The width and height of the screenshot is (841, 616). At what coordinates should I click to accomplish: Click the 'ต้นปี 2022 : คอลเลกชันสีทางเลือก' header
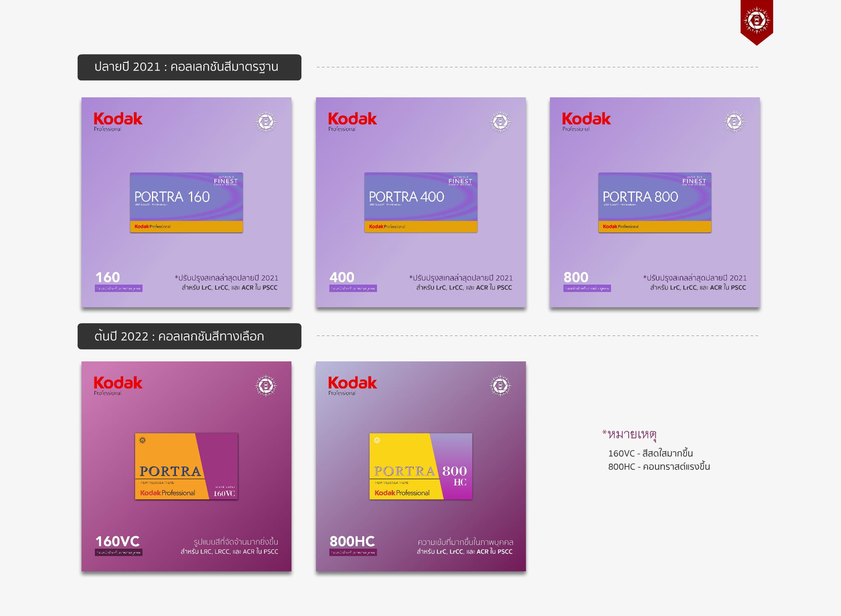pyautogui.click(x=189, y=336)
